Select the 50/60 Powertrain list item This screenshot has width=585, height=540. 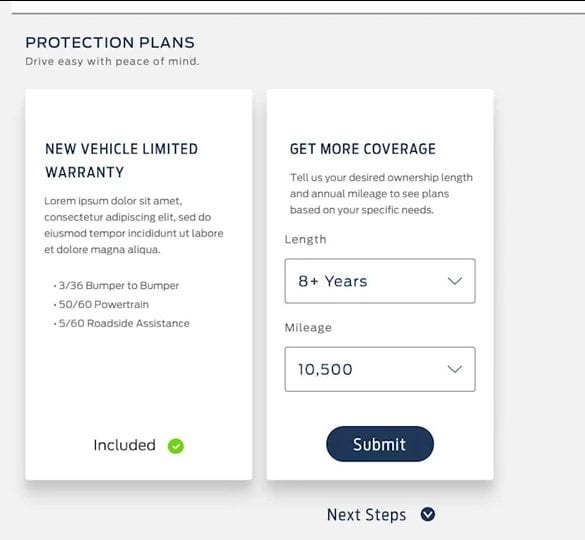point(101,305)
